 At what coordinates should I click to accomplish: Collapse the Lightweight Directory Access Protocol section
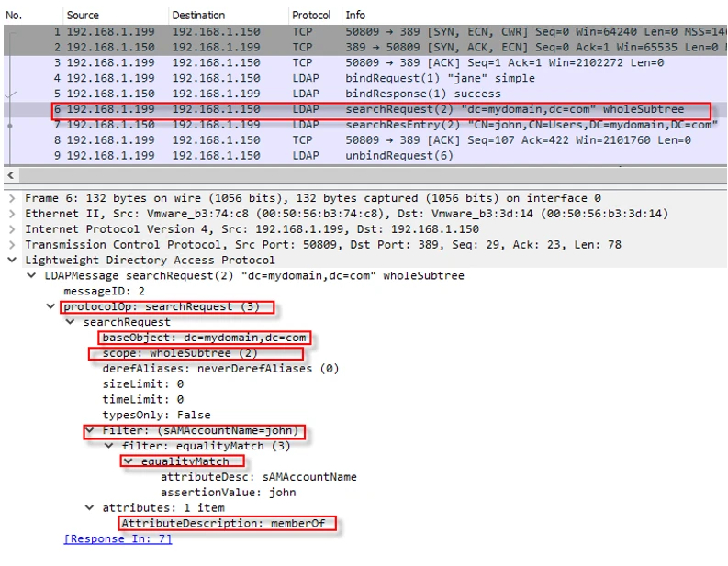[11, 261]
